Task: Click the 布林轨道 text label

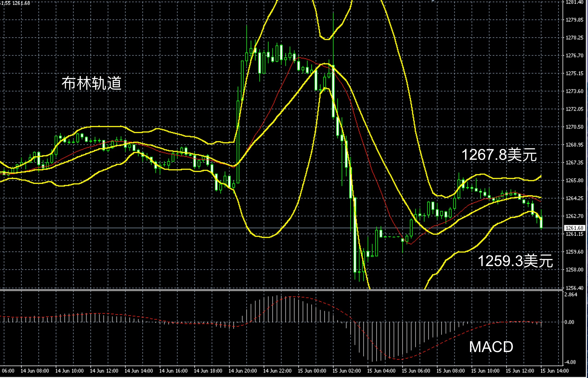Action: pos(92,83)
